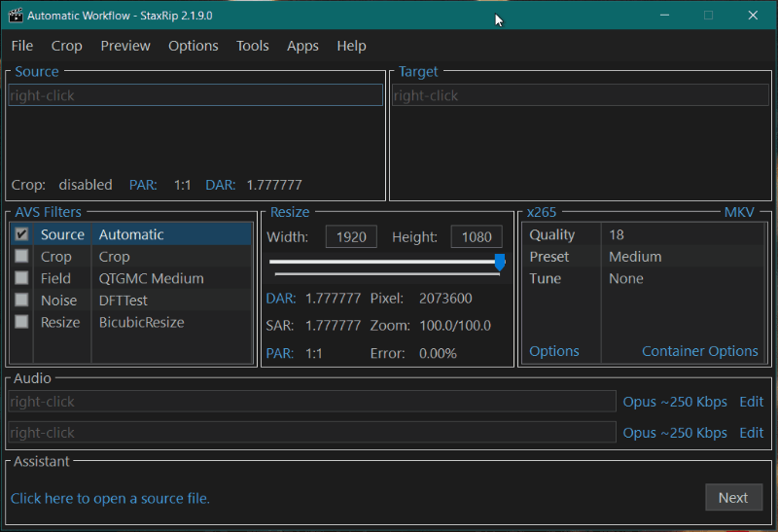The width and height of the screenshot is (778, 532).
Task: Open the File menu
Action: [x=22, y=46]
